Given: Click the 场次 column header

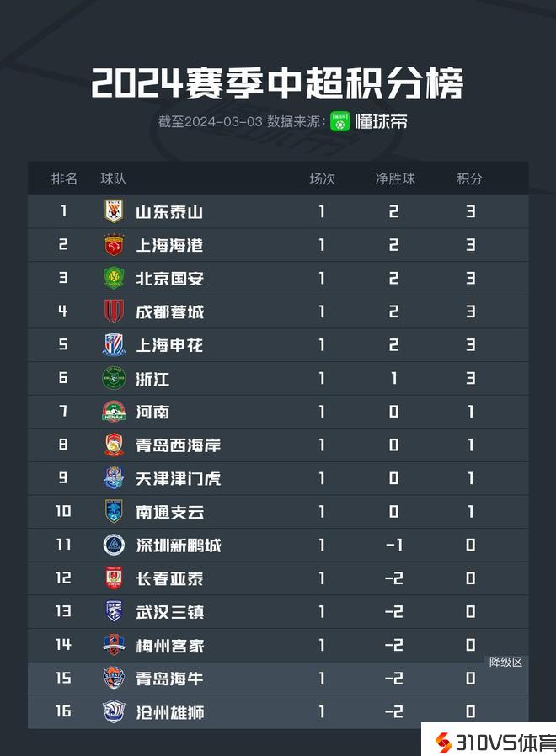Looking at the screenshot, I should click(322, 178).
